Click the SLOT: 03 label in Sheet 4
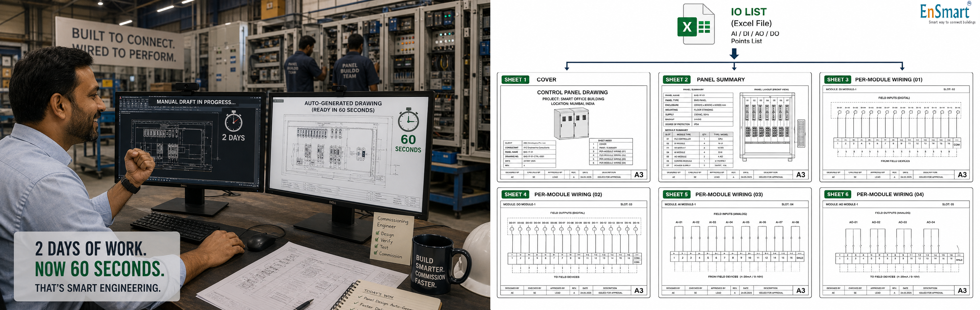Screen dimensions: 980x310 click(626, 204)
